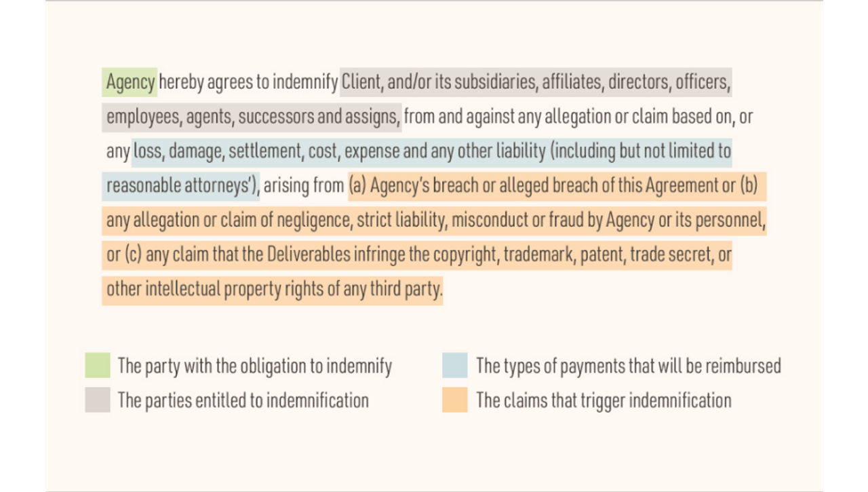Select the "employees, agents, successors and assigns" text
The image size is (868, 492).
click(x=252, y=117)
